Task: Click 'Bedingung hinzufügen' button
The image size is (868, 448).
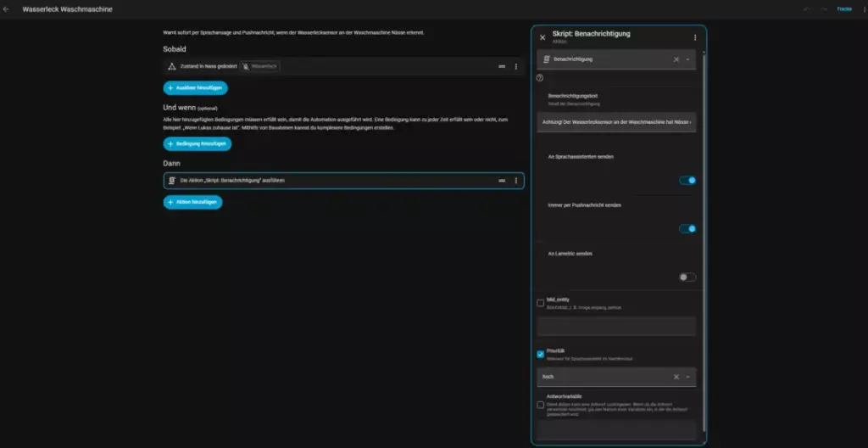Action: (x=197, y=144)
